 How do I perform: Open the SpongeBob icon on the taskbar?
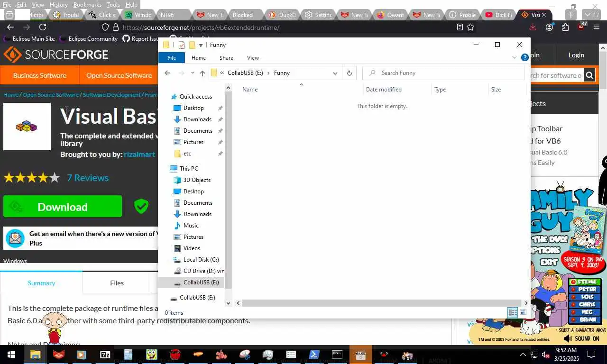click(x=152, y=355)
